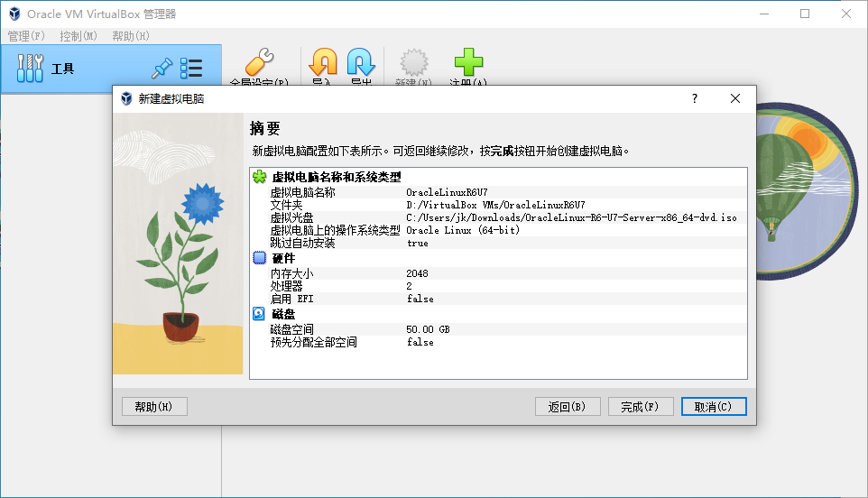
Task: Click the Tools wrench icon in sidebar
Action: click(30, 68)
